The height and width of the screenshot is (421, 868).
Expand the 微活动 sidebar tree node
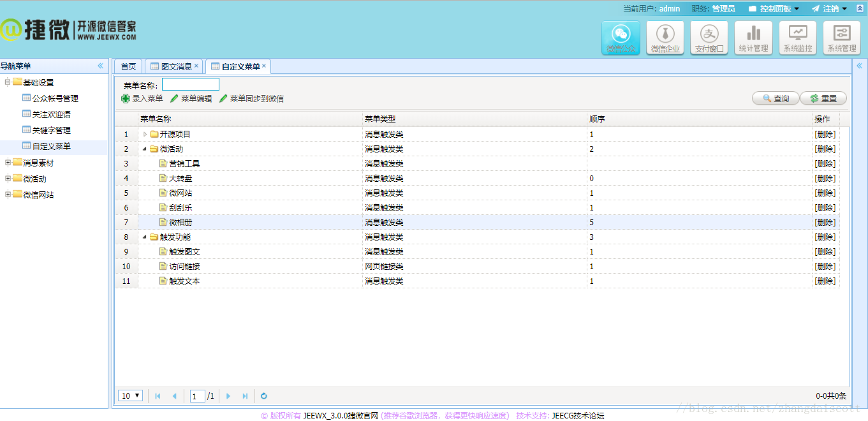[8, 178]
